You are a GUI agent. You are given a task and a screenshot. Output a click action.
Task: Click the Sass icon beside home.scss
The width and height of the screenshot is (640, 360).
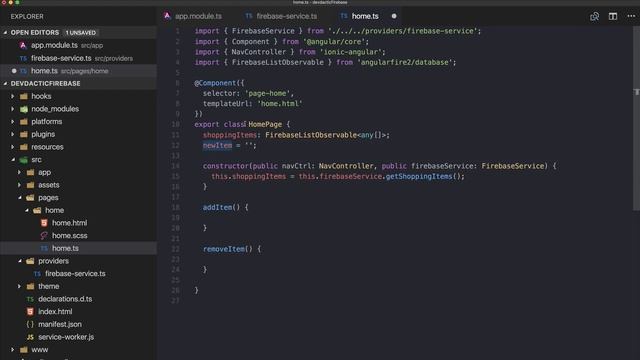click(44, 236)
